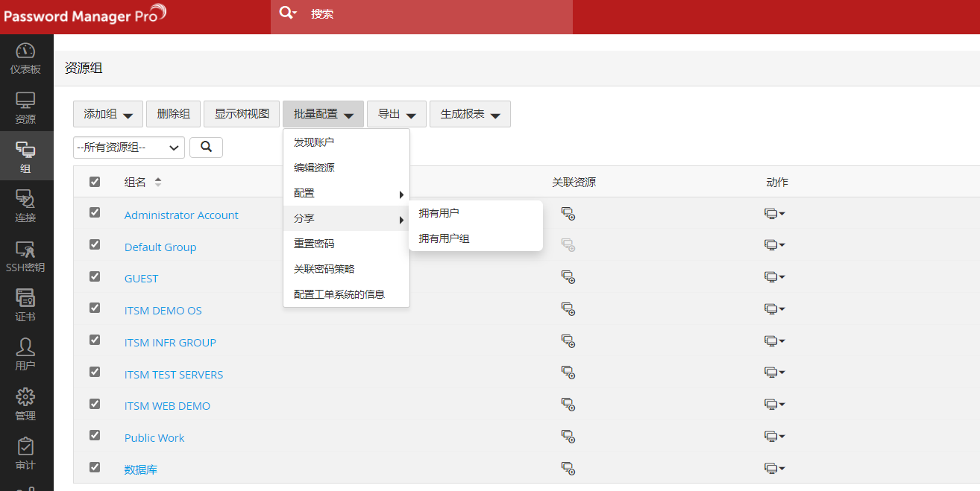Click the magnifier icon in top search bar
The height and width of the screenshot is (491, 980).
[287, 13]
